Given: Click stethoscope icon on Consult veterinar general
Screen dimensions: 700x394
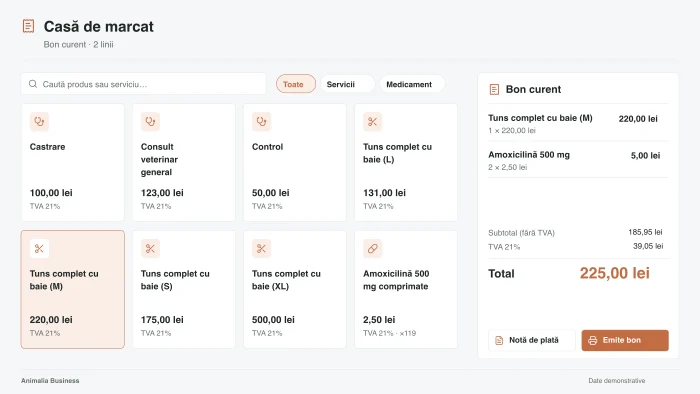Looking at the screenshot, I should (x=150, y=121).
